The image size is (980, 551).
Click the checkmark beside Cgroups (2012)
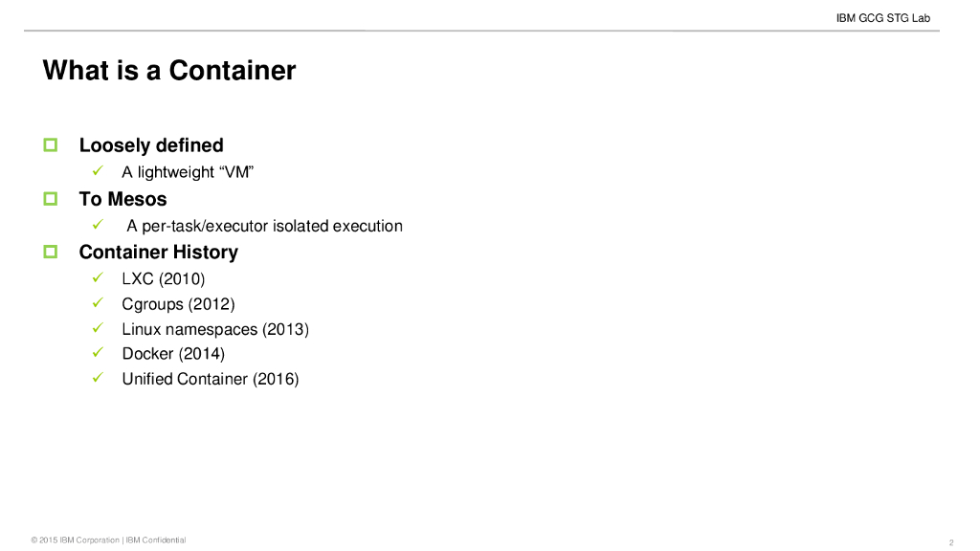(x=98, y=303)
